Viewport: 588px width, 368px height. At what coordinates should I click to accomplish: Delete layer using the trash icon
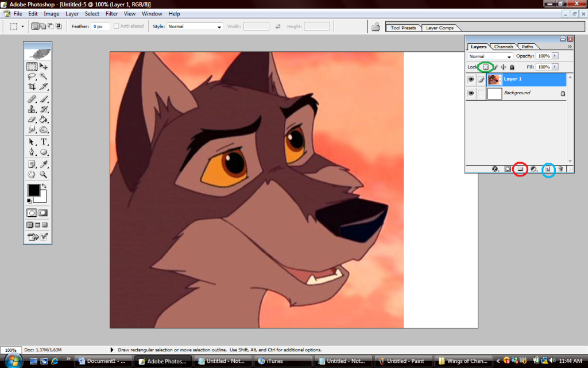[560, 169]
